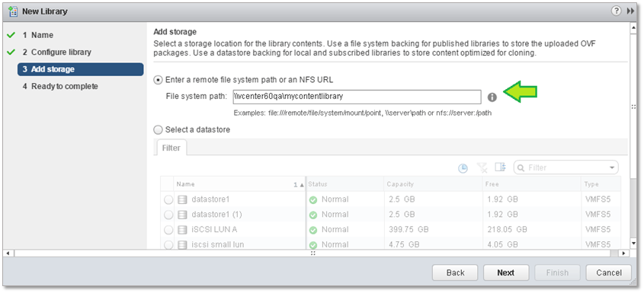Click the Back button
This screenshot has height=293, width=644.
click(455, 273)
